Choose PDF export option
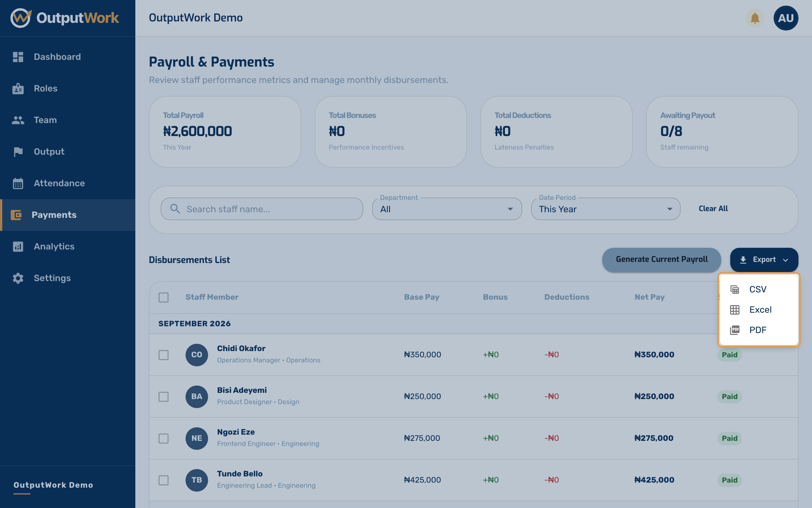812x508 pixels. [759, 330]
